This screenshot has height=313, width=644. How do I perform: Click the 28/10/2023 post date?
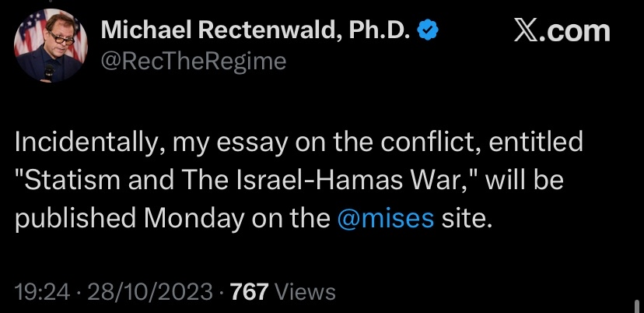tap(150, 292)
